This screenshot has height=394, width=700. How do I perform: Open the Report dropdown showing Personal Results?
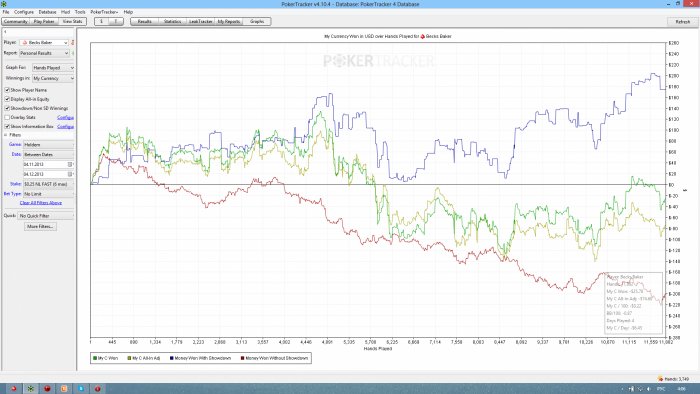(44, 53)
